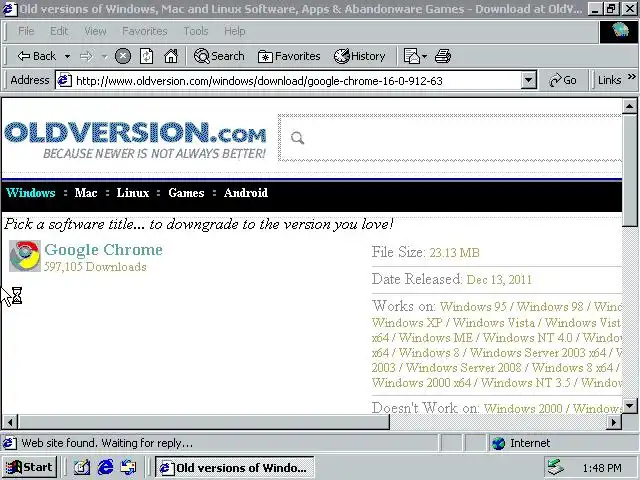Click the site search box

click(x=450, y=138)
